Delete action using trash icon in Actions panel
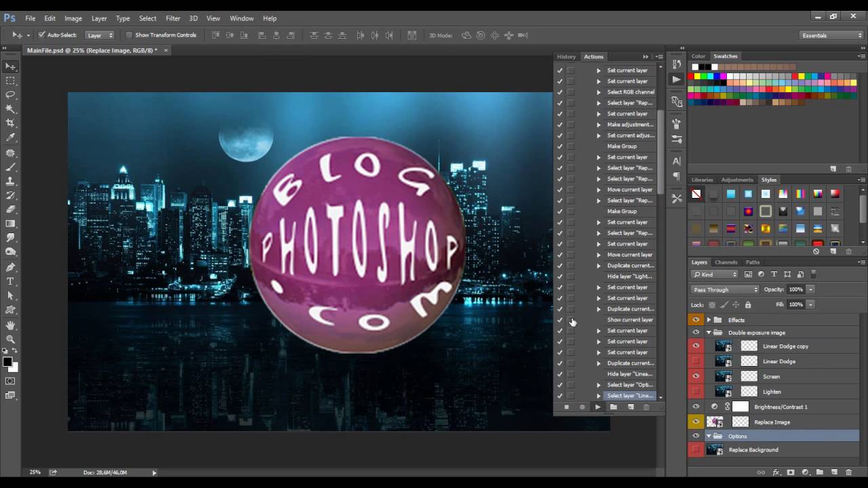 click(x=646, y=407)
